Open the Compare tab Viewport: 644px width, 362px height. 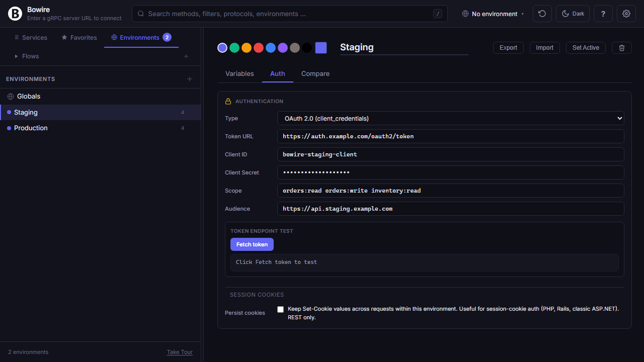tap(315, 74)
